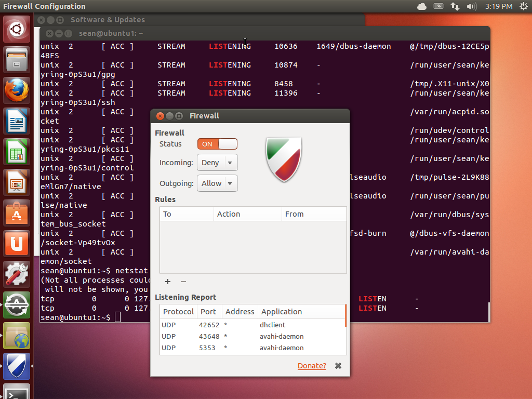Toggle Firewall Status switch off
Image resolution: width=532 pixels, height=399 pixels.
tap(218, 144)
